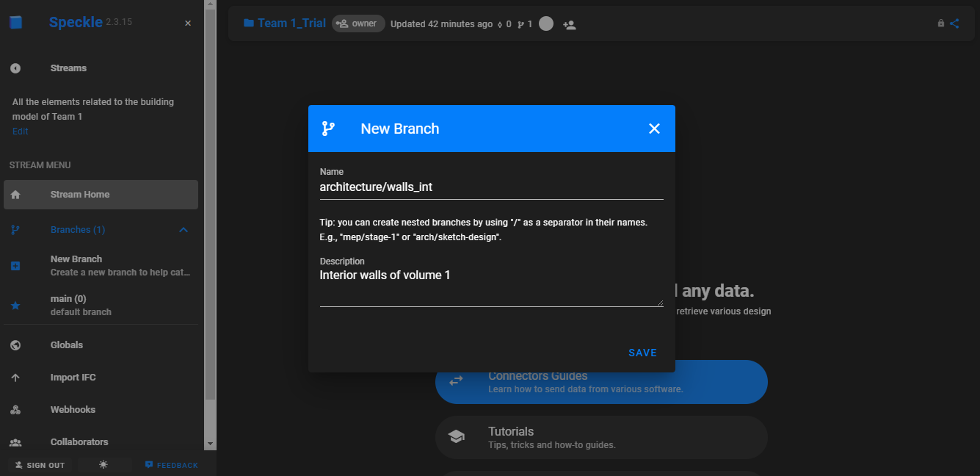The width and height of the screenshot is (980, 476).
Task: Open the user avatar in the top bar
Action: [545, 24]
